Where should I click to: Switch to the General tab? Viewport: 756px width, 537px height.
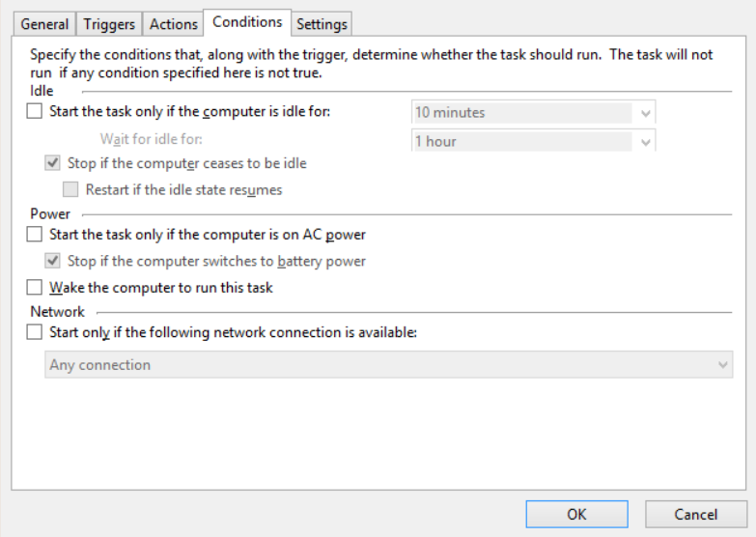pos(44,24)
